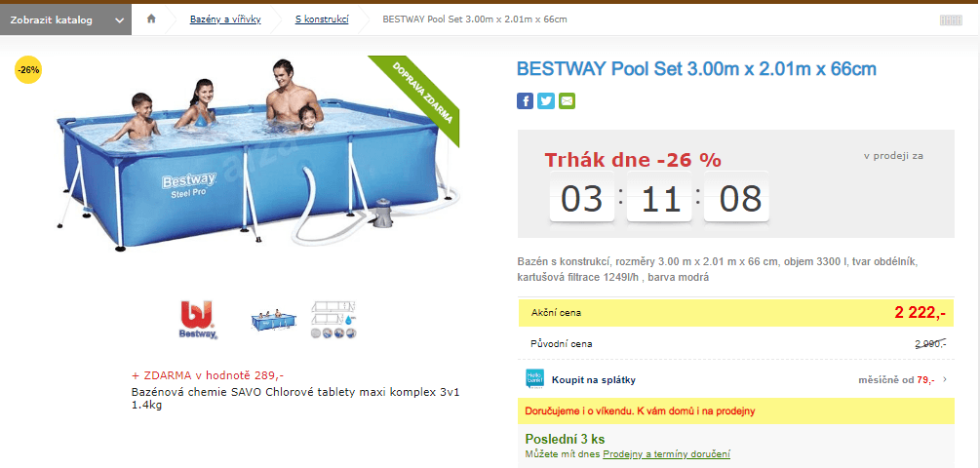980x468 pixels.
Task: Open free SAVO Chlorové tablety gift
Action: pyautogui.click(x=295, y=398)
